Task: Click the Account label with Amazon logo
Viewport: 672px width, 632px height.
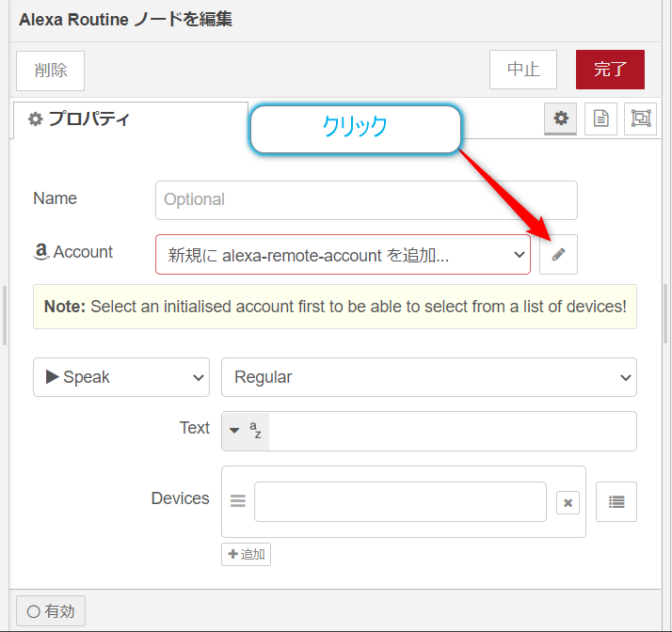Action: [x=72, y=252]
